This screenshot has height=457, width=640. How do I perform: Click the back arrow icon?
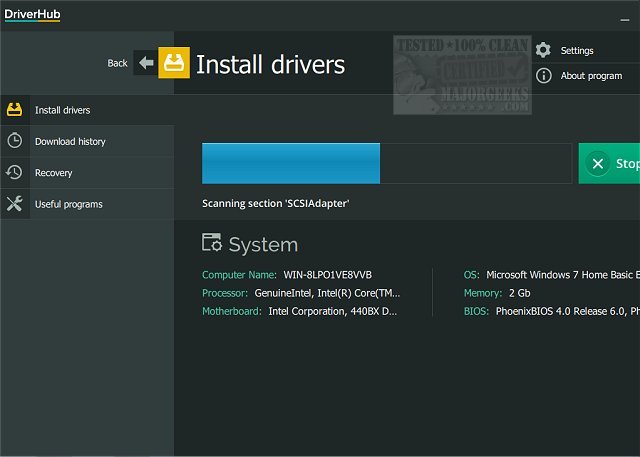coord(146,63)
